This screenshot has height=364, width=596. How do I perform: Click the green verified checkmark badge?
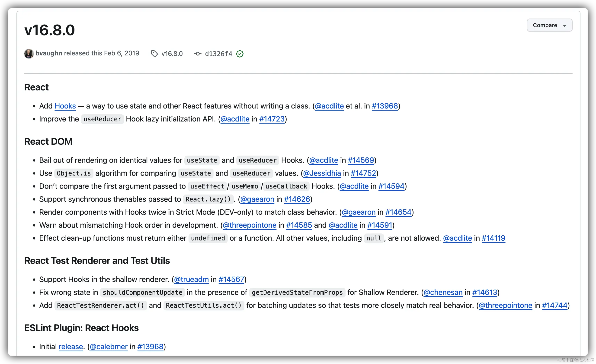(x=240, y=54)
